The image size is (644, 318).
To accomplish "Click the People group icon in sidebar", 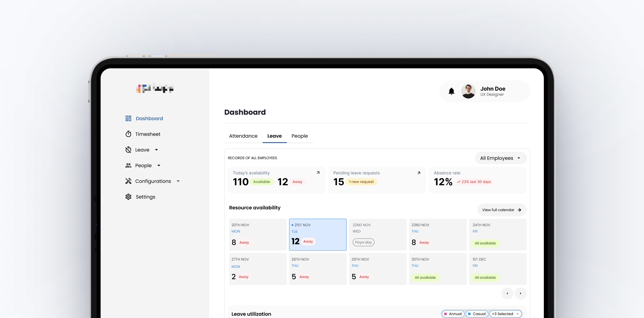I will tap(128, 165).
